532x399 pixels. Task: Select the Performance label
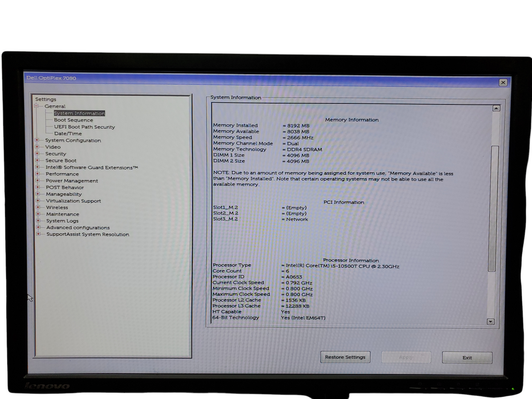pos(62,174)
